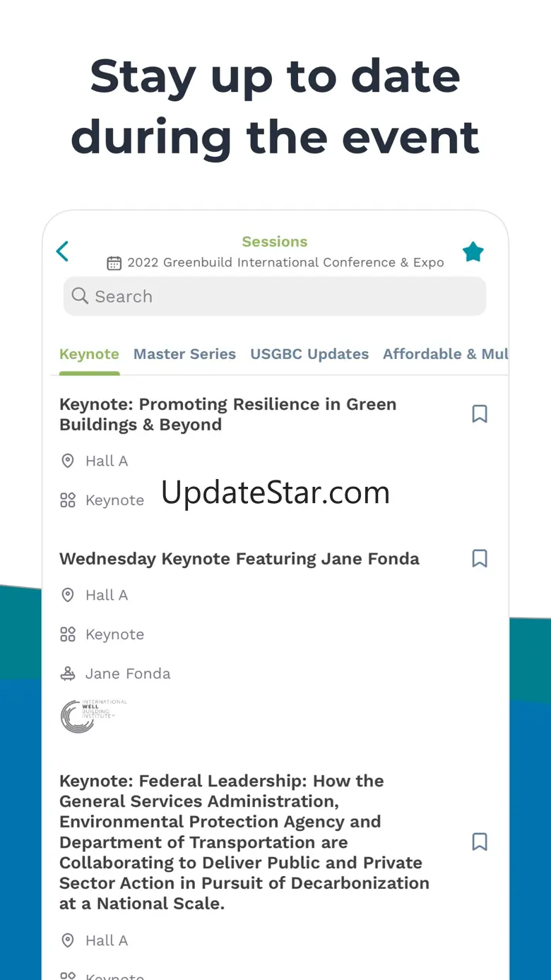Click the Sessions header title
The width and height of the screenshot is (551, 980).
pos(275,242)
